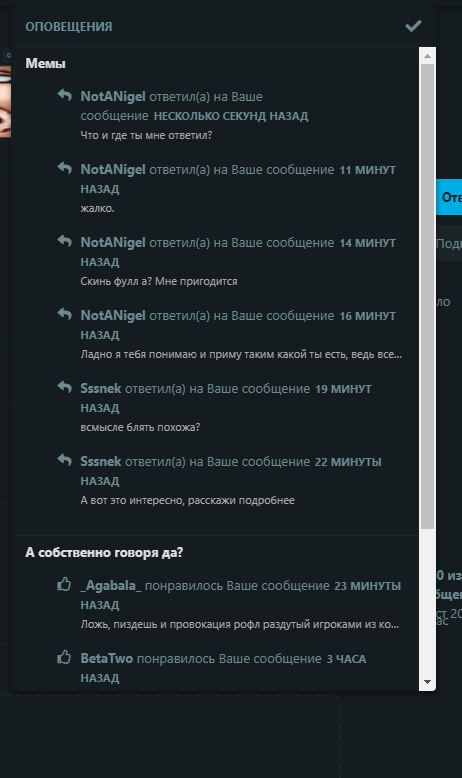462x778 pixels.
Task: Mark all notifications read with the checkmark
Action: pos(413,26)
